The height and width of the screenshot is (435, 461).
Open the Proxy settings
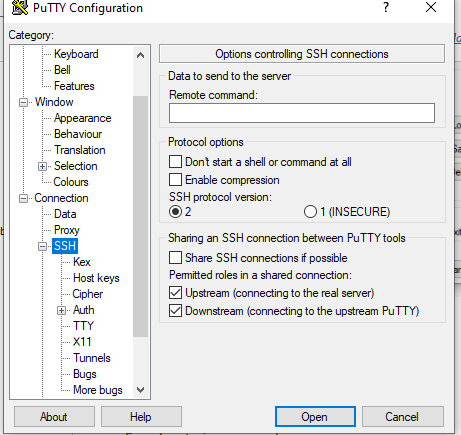click(67, 230)
